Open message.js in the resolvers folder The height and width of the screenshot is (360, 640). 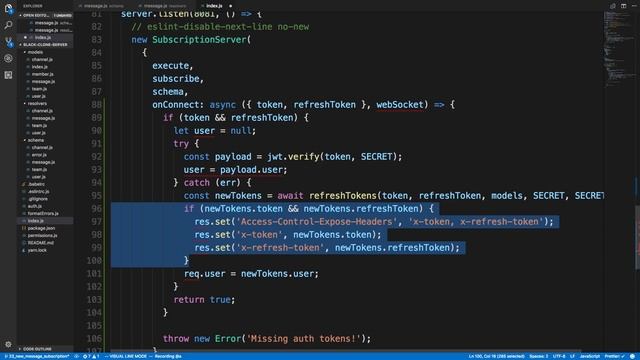click(43, 118)
